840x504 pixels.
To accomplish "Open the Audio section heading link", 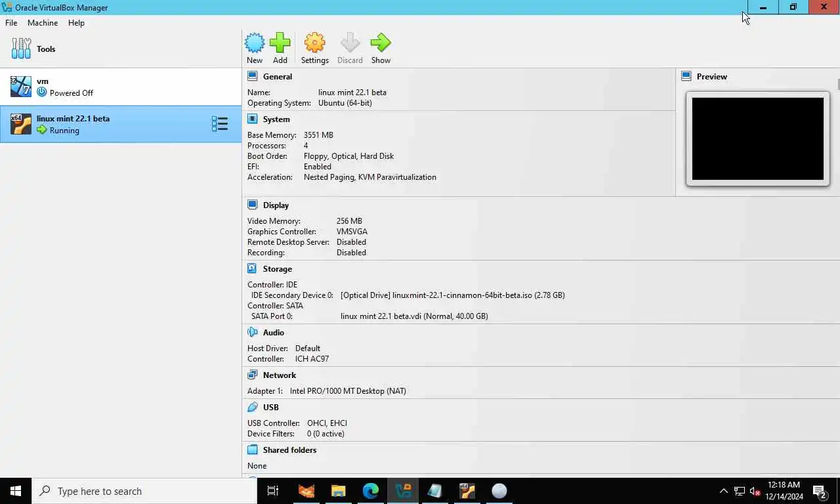I will (274, 333).
